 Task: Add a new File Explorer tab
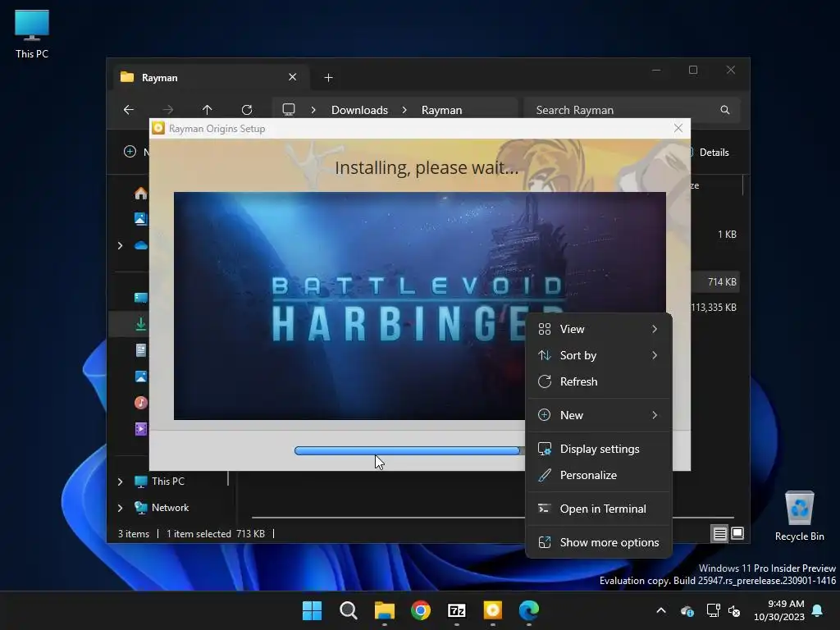coord(328,78)
